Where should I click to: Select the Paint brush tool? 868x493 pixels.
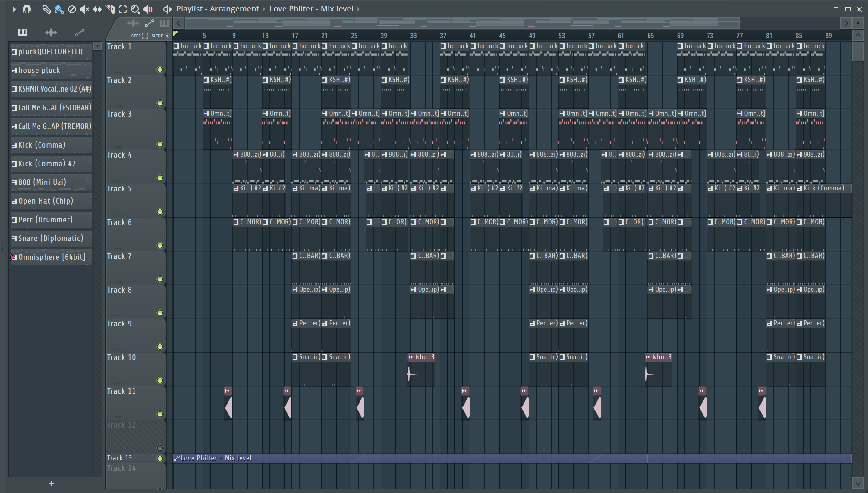pyautogui.click(x=59, y=9)
